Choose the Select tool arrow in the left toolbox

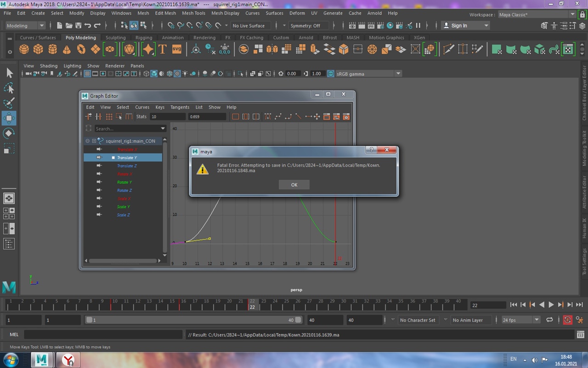(9, 73)
